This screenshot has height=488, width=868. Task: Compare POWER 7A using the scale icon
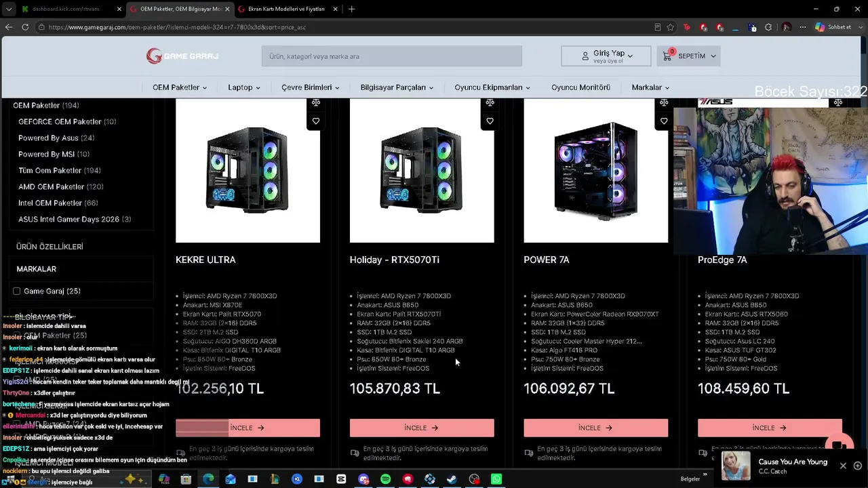pyautogui.click(x=664, y=103)
